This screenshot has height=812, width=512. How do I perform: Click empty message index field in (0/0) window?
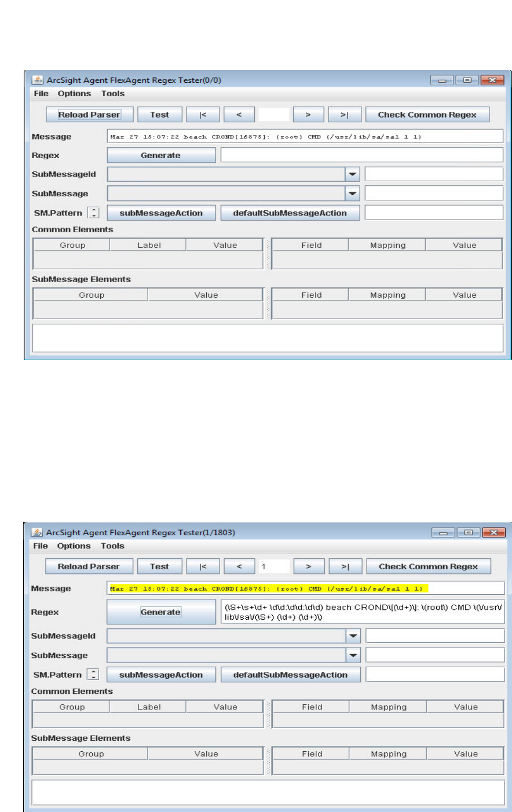pyautogui.click(x=273, y=115)
